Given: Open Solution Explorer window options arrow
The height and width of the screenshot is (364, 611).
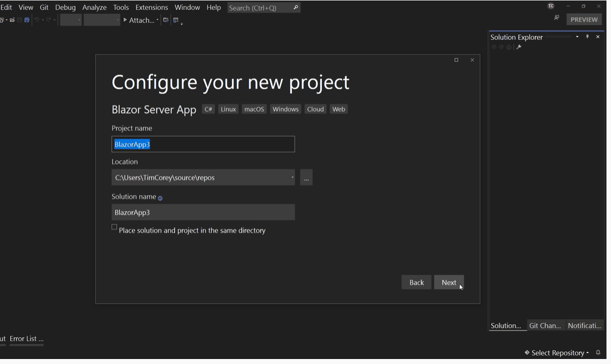Looking at the screenshot, I should click(577, 37).
